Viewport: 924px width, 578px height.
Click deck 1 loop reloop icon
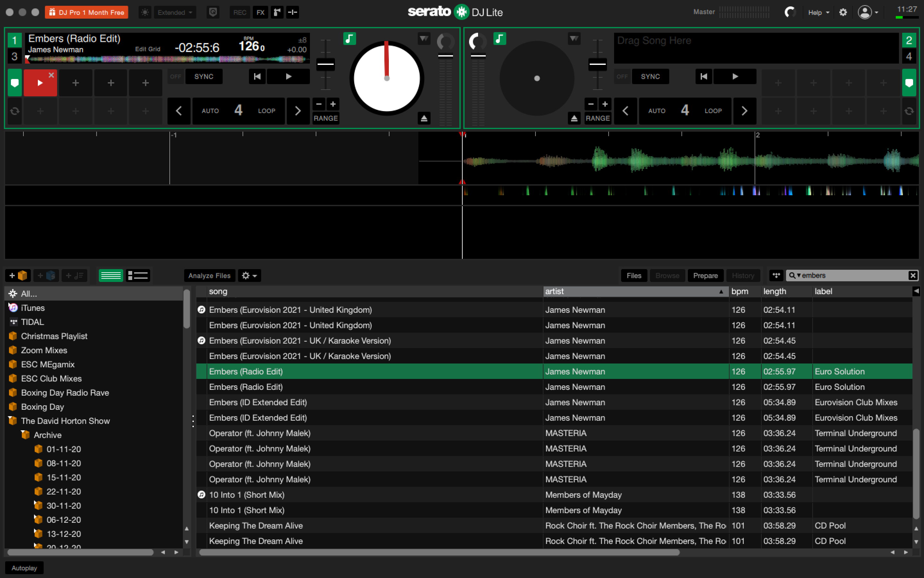pyautogui.click(x=14, y=111)
